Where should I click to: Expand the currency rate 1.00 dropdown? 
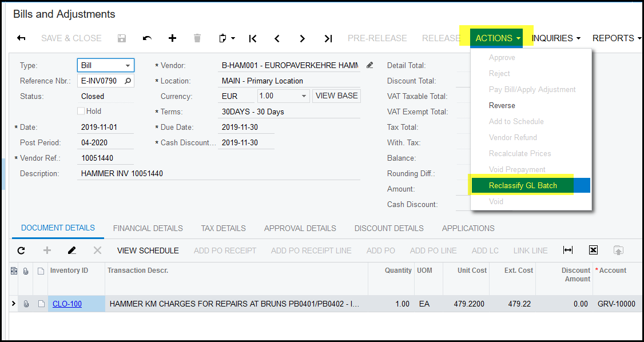click(304, 96)
